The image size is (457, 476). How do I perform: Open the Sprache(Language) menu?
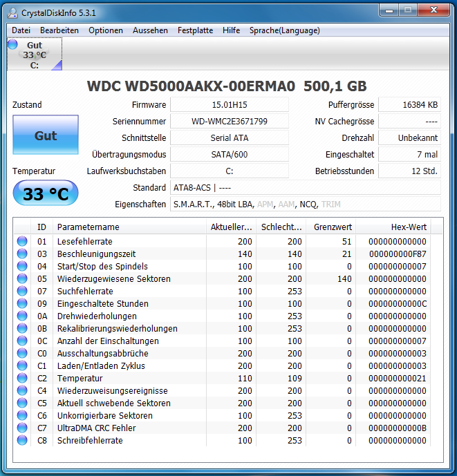point(284,30)
